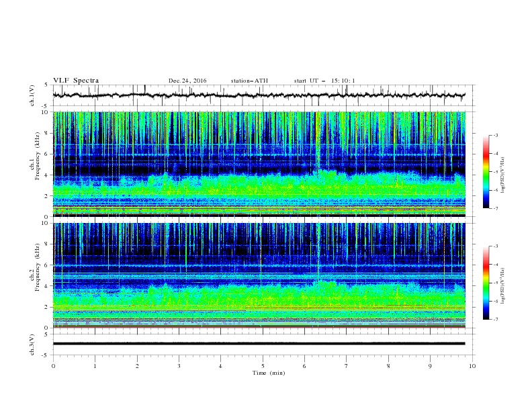The width and height of the screenshot is (532, 411).
Task: Select the ch.2 "Frequency (kHz)" axis label
Action: click(37, 267)
